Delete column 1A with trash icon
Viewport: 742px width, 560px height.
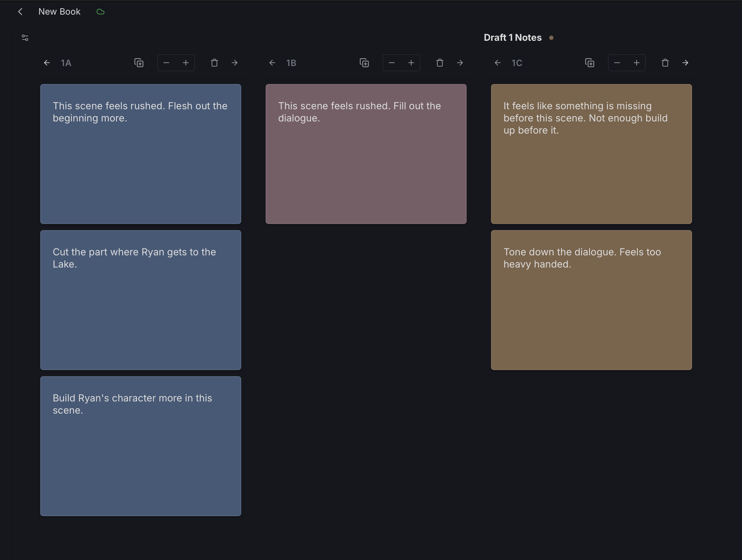click(214, 63)
